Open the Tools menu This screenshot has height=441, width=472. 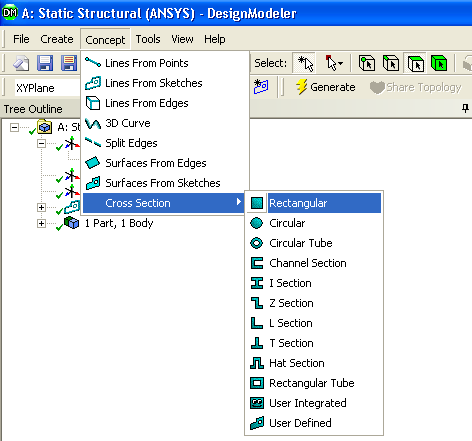tap(148, 39)
